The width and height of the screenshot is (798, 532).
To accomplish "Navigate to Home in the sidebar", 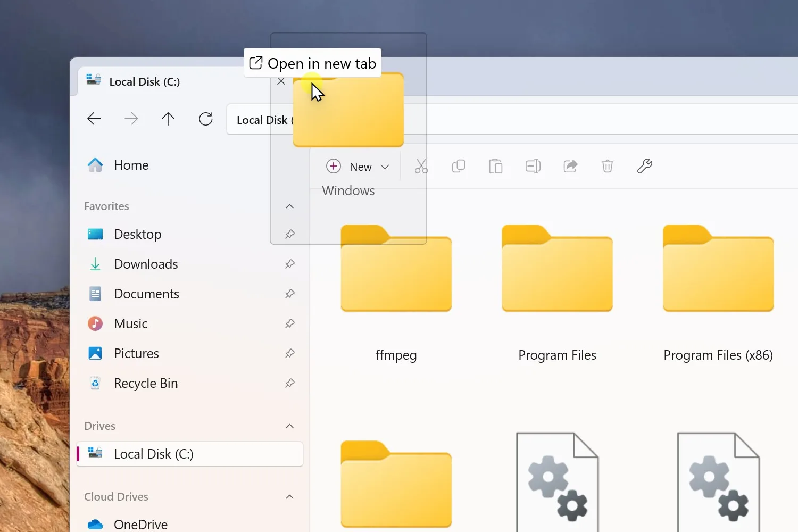I will coord(131,165).
